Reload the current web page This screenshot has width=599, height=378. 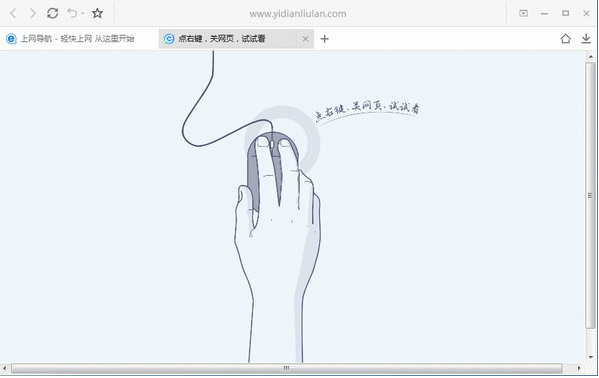pyautogui.click(x=53, y=13)
